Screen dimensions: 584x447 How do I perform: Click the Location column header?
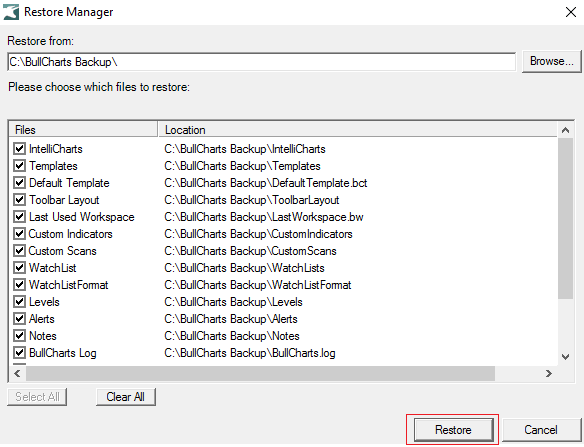358,130
